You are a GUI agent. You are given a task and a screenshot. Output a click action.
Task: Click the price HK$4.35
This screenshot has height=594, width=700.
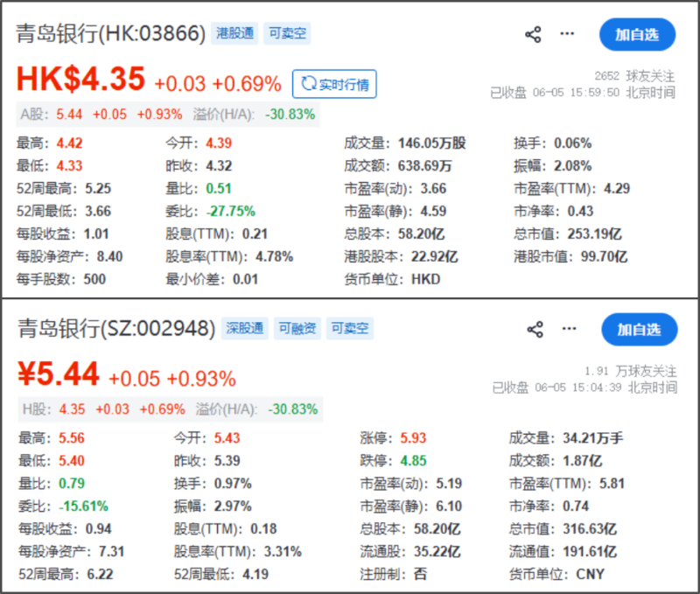click(x=80, y=79)
